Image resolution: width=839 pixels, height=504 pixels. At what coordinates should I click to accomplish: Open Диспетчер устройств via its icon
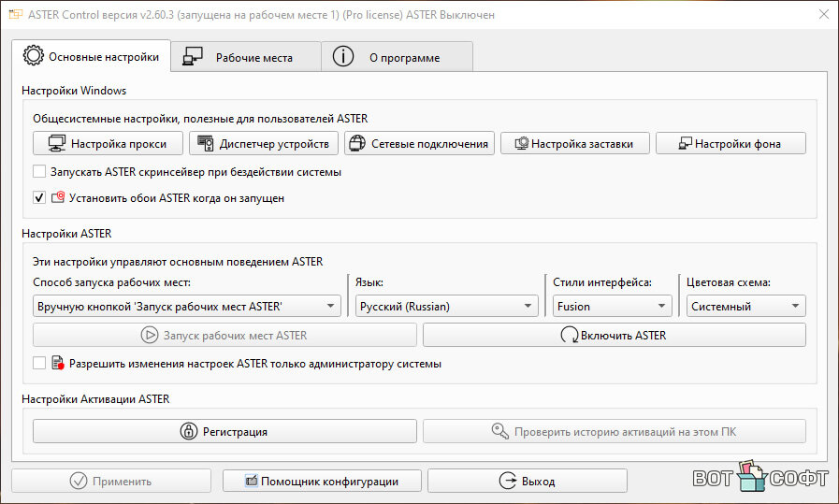(206, 144)
